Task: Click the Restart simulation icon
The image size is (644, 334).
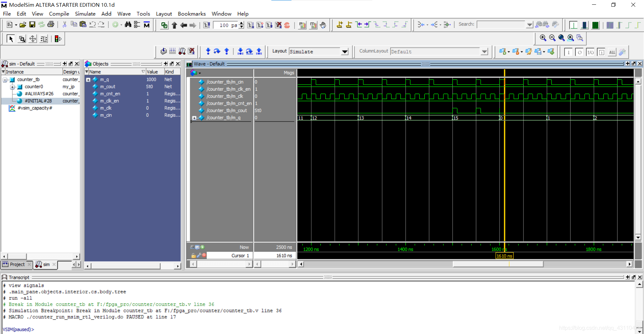Action: pos(207,25)
